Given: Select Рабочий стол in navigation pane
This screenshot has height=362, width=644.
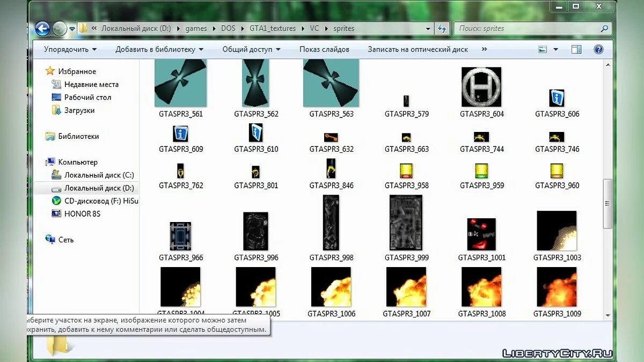Looking at the screenshot, I should click(87, 97).
